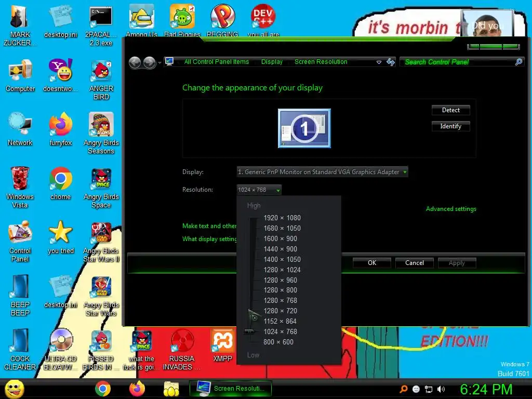Screen dimensions: 532x399
Task: Open Angry Birds Space desktop shortcut
Action: (x=101, y=187)
